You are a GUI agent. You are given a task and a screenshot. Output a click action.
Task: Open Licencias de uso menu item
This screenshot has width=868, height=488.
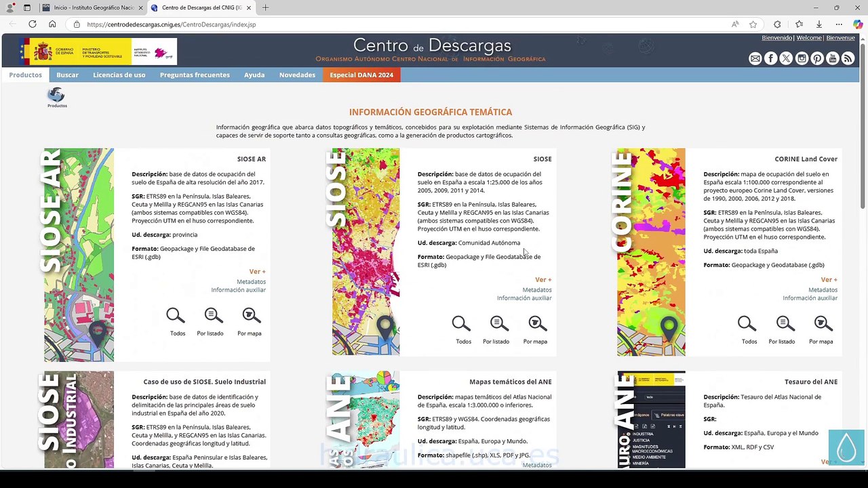pyautogui.click(x=119, y=75)
